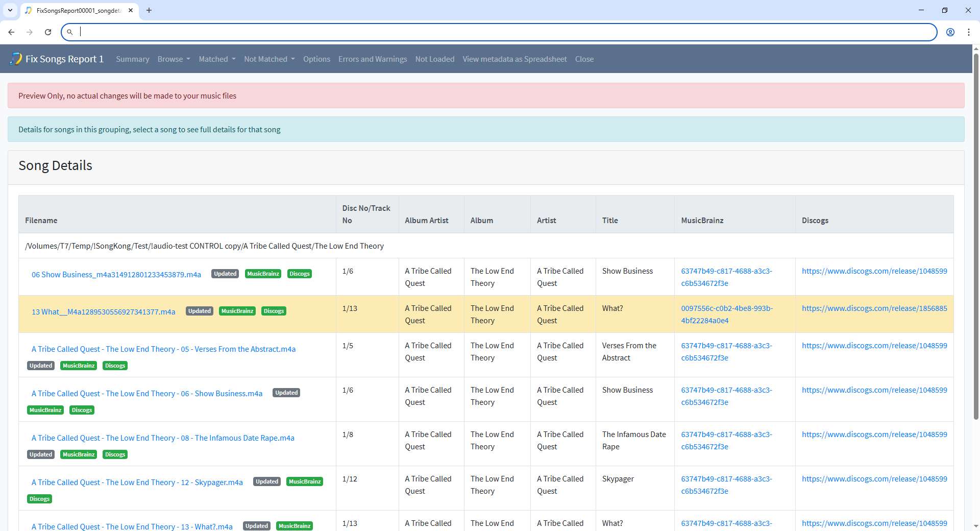
Task: Expand the Matched dropdown menu
Action: (217, 59)
